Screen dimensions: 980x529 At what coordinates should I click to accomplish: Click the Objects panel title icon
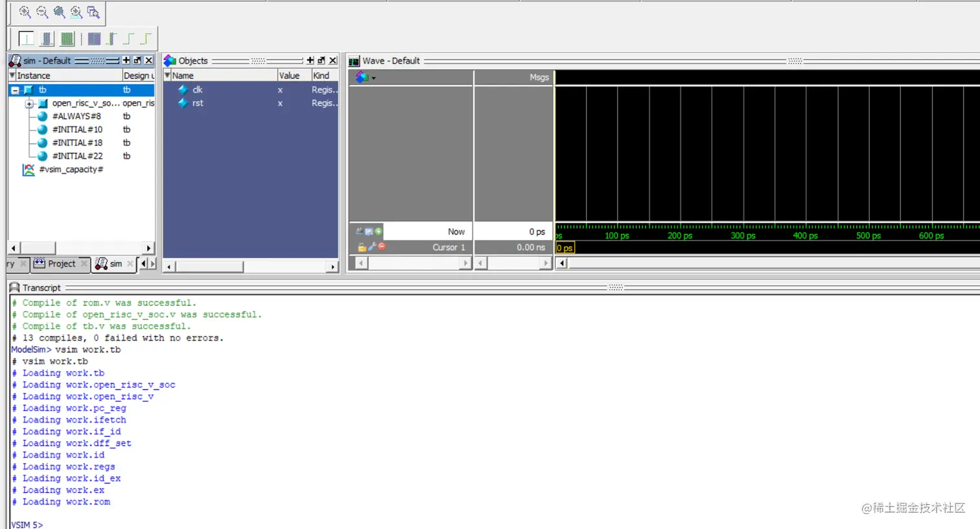tap(170, 60)
